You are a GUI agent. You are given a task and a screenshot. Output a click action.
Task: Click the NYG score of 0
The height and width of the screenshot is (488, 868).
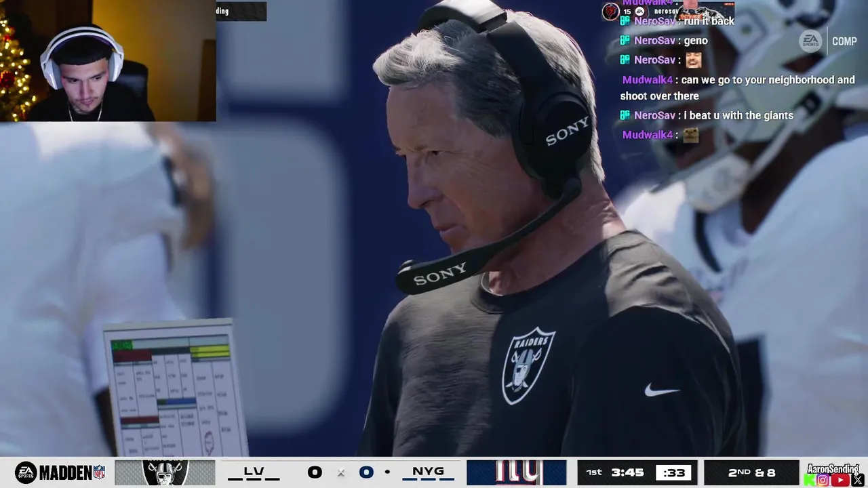click(366, 472)
